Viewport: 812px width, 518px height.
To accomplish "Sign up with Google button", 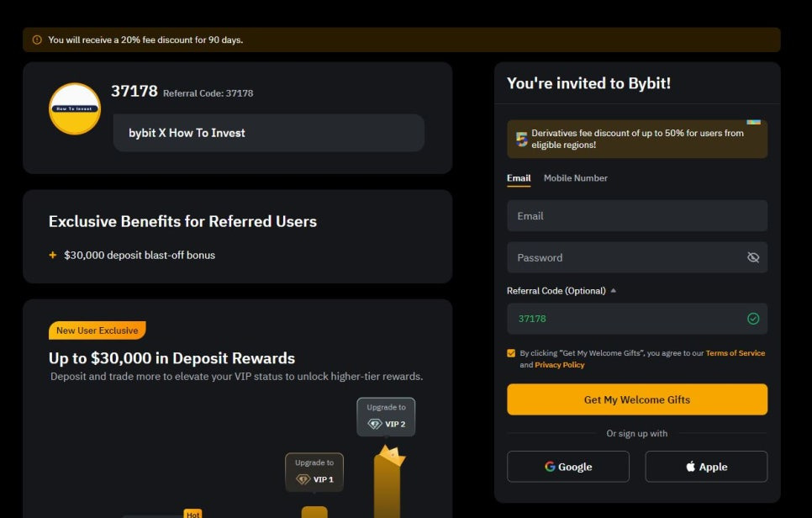I will (x=568, y=467).
